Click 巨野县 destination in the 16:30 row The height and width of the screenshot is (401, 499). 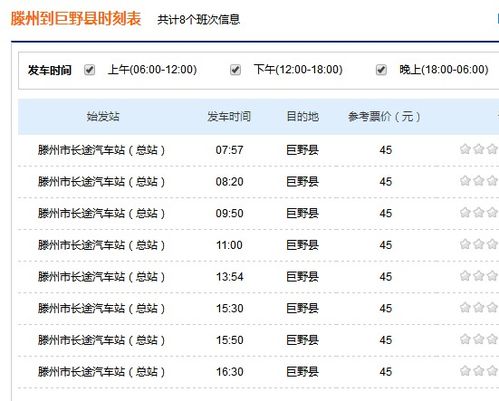(x=303, y=372)
